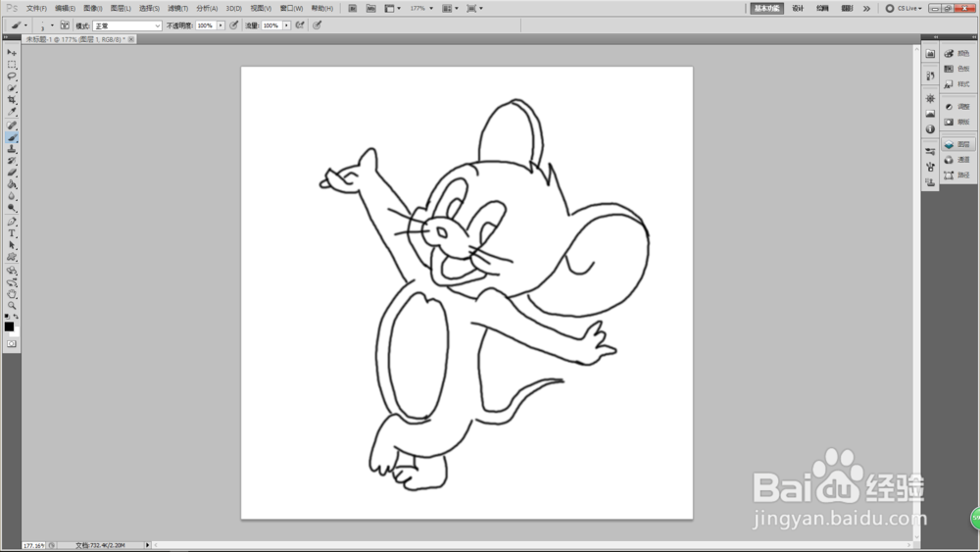Viewport: 980px width, 552px height.
Task: Select the Quick Selection tool
Action: point(11,88)
